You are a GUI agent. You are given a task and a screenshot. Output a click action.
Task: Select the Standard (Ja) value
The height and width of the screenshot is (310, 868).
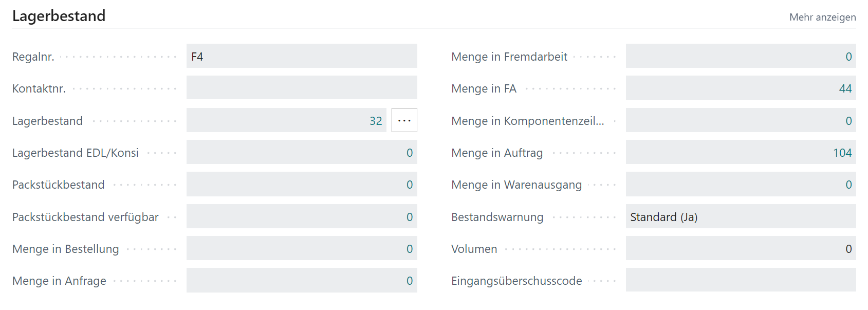(664, 217)
